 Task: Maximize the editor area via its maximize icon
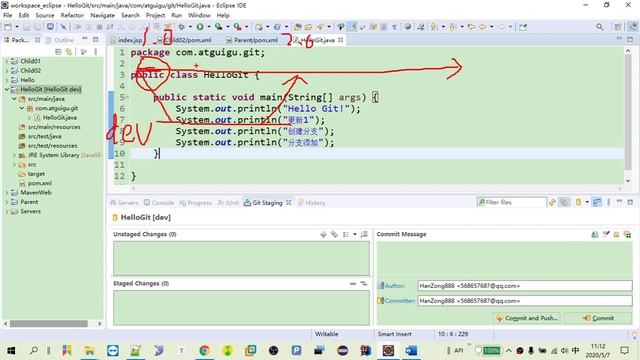630,39
